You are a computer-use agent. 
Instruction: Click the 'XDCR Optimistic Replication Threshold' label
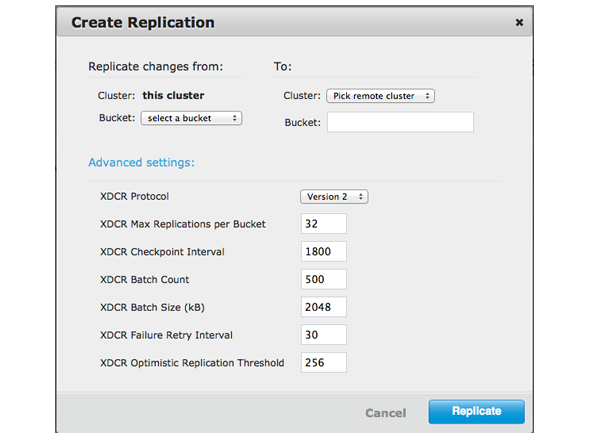(x=192, y=362)
